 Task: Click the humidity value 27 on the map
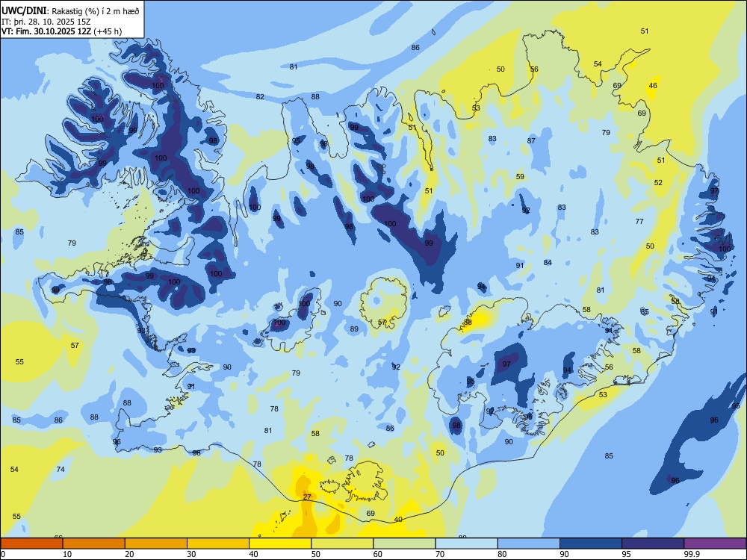307,497
